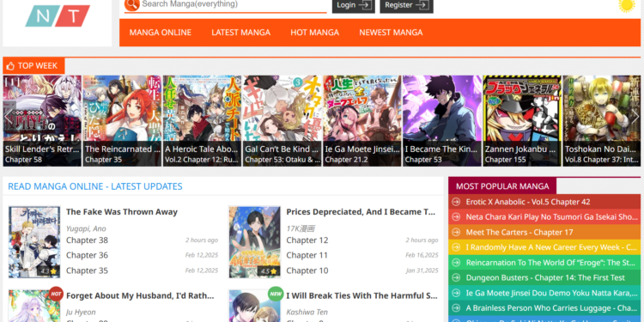644x322 pixels.
Task: Click the orange search magnifier icon
Action: click(132, 4)
